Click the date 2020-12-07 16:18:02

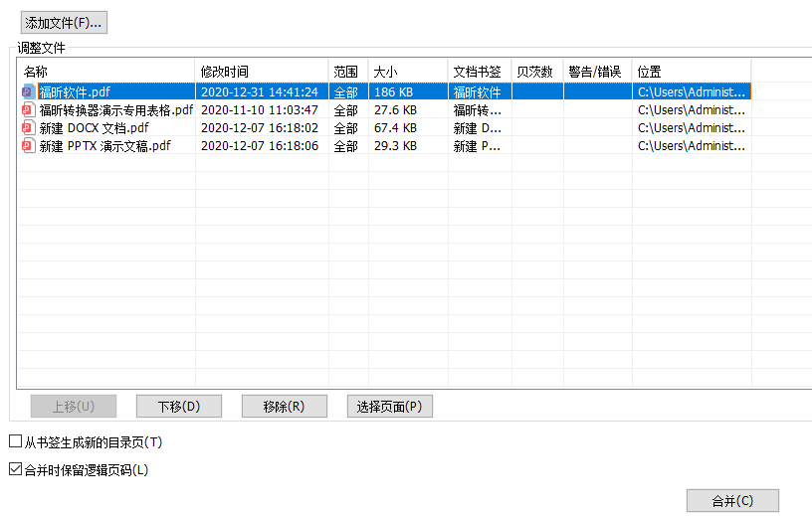pos(260,128)
